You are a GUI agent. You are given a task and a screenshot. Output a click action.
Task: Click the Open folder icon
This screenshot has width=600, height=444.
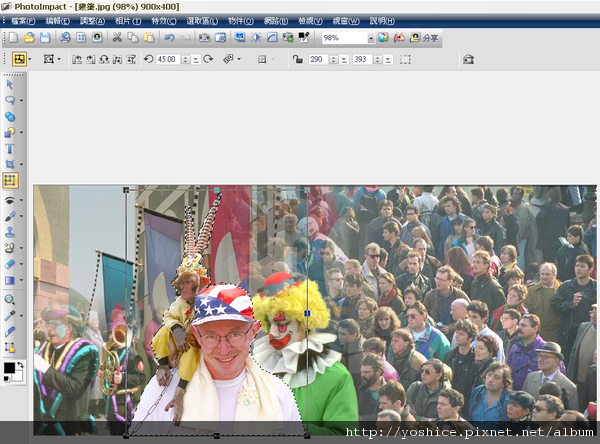click(30, 38)
